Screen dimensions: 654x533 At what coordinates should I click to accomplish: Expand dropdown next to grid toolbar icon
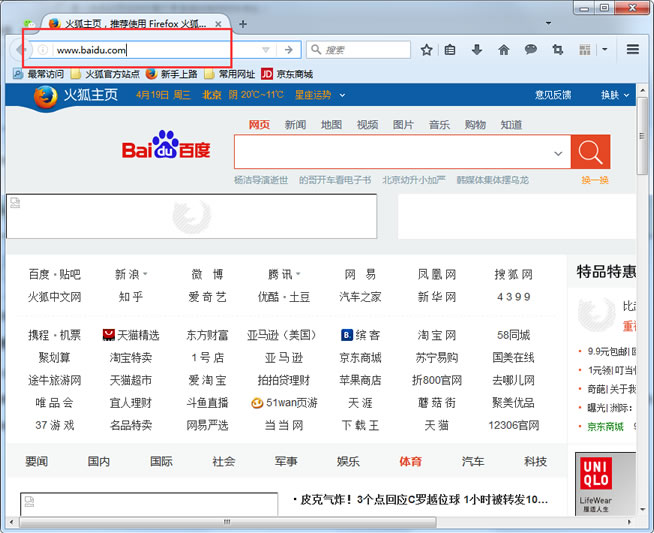[604, 50]
